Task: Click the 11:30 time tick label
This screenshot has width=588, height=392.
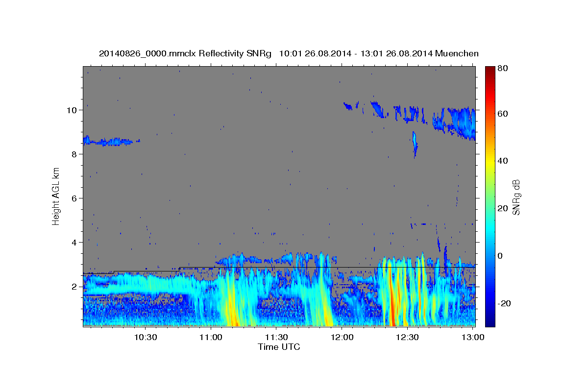Action: coord(277,337)
